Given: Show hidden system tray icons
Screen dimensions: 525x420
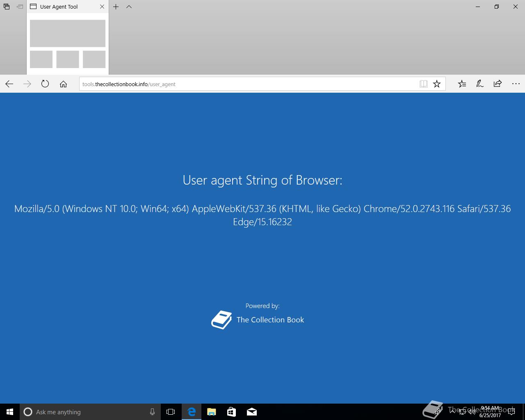Looking at the screenshot, I should coord(452,412).
